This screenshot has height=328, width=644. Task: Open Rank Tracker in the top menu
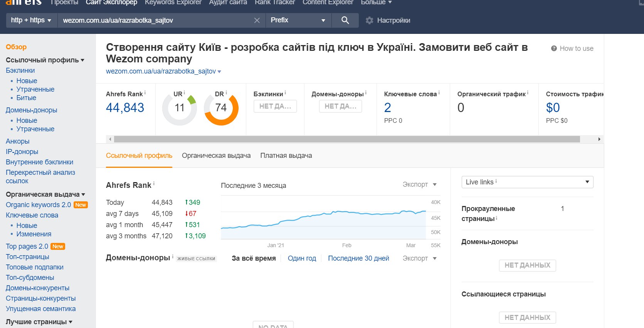pos(275,2)
